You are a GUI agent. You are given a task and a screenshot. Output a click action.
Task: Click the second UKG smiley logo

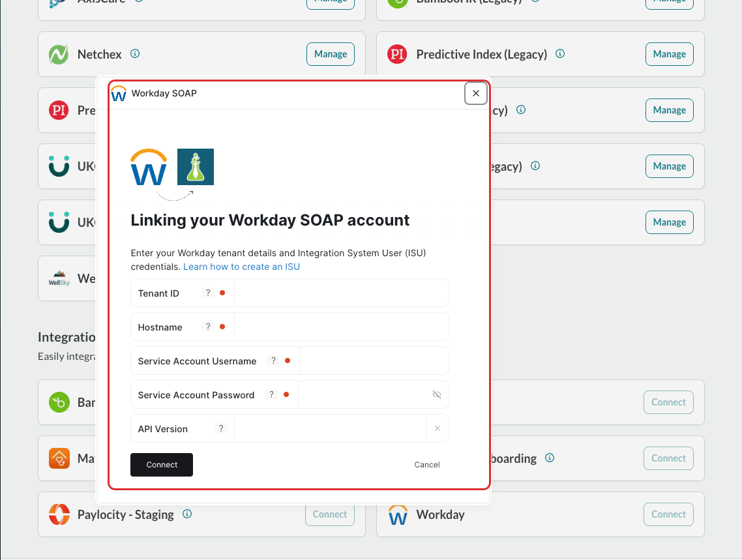[x=59, y=222]
